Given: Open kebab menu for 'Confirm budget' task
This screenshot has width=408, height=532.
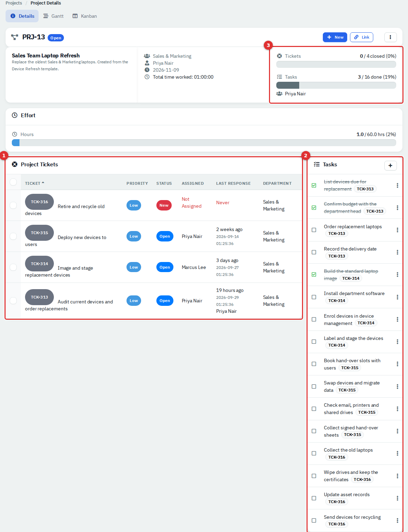Looking at the screenshot, I should (397, 208).
